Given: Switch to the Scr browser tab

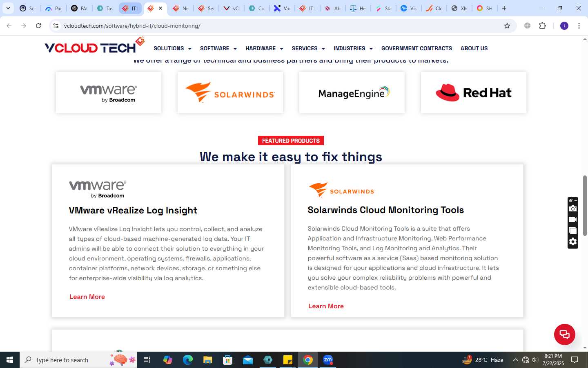Looking at the screenshot, I should [28, 8].
